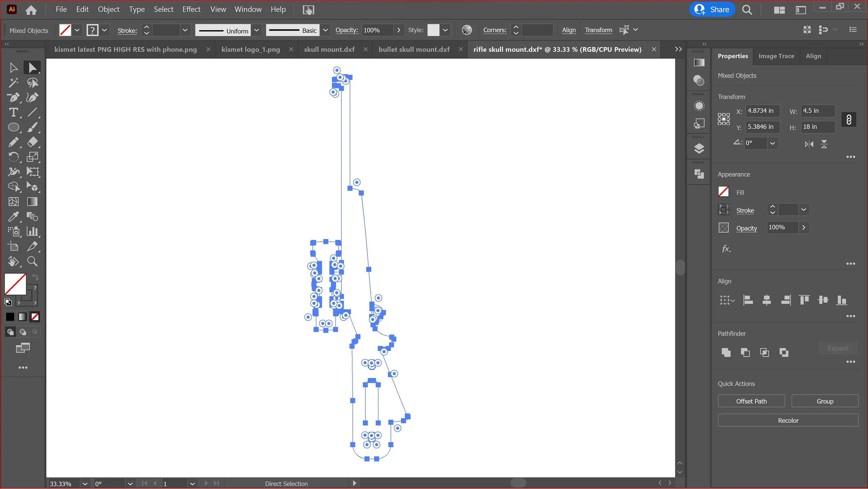Expand the zoom level dropdown
The image size is (868, 489).
click(x=85, y=484)
